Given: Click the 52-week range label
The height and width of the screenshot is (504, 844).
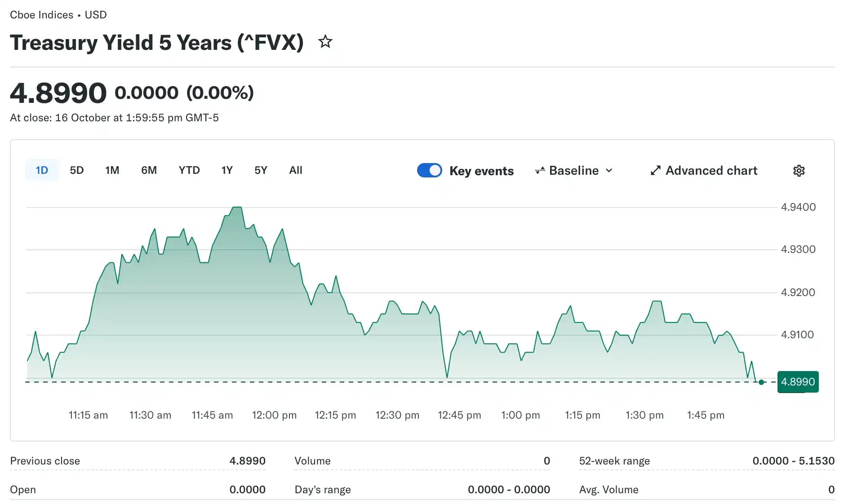Looking at the screenshot, I should click(614, 461).
